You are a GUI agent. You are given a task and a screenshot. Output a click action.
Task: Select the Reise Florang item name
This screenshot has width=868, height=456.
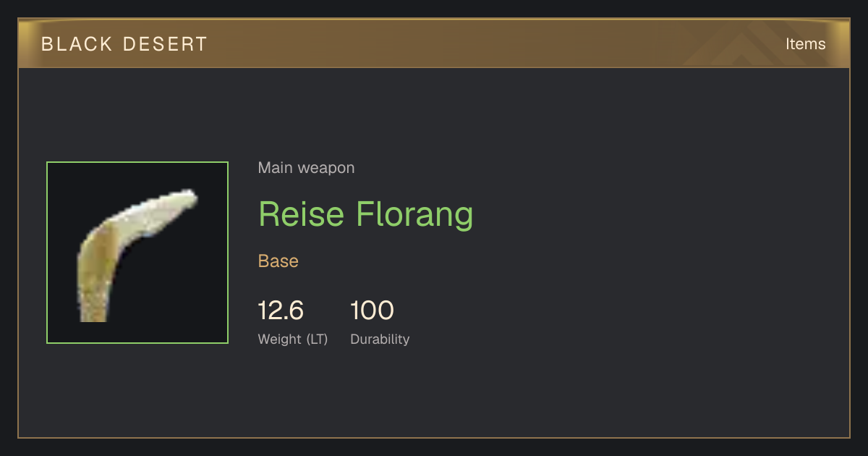[x=366, y=214]
